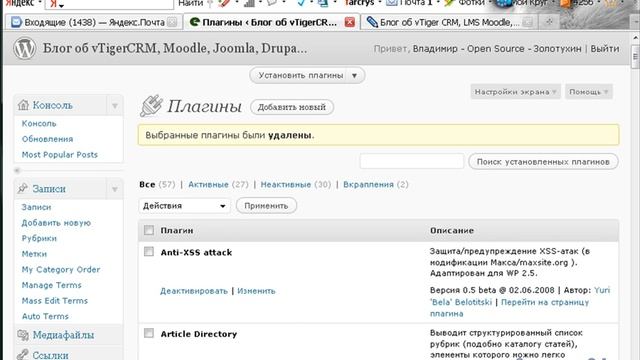
Task: Focus the installed plugins search field
Action: tap(412, 161)
